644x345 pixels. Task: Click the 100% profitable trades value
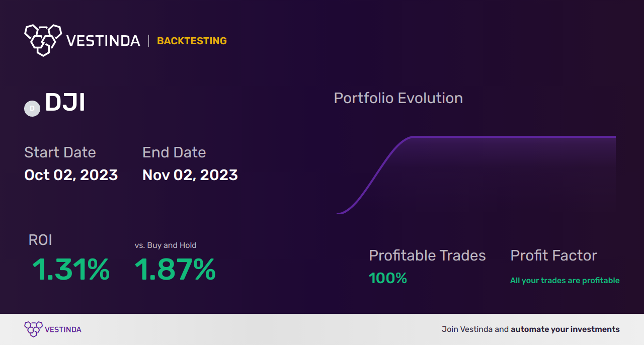point(388,278)
